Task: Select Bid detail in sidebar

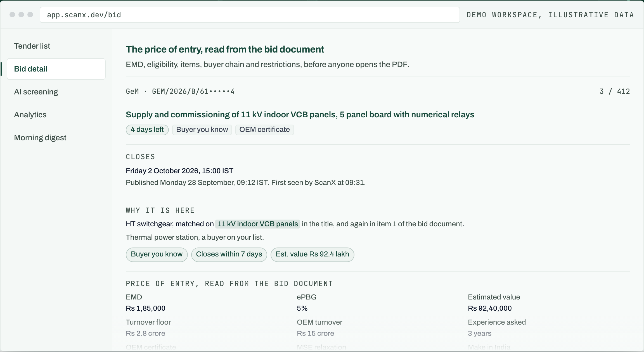Action: pyautogui.click(x=56, y=69)
